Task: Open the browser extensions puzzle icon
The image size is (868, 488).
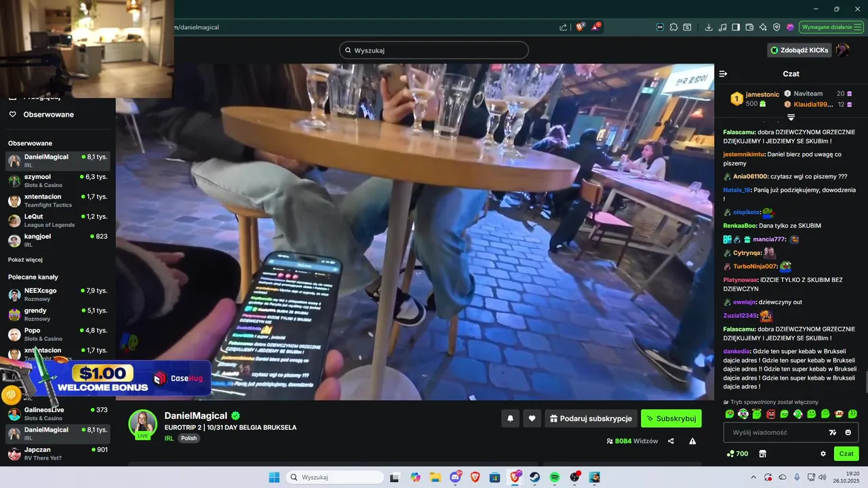Action: 673,27
